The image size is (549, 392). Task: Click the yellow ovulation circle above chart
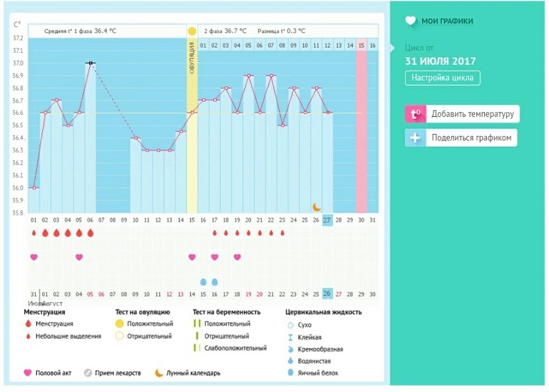(192, 31)
